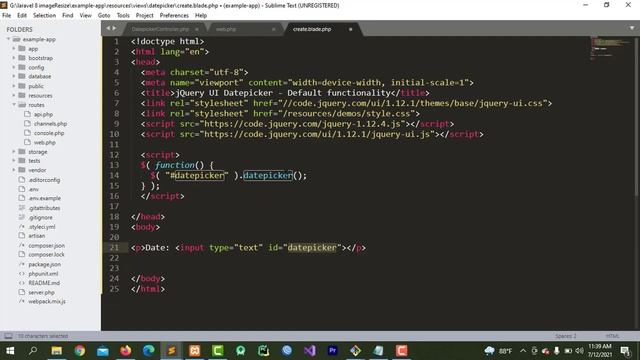
Task: Open Windows search on the taskbar
Action: coord(33,351)
